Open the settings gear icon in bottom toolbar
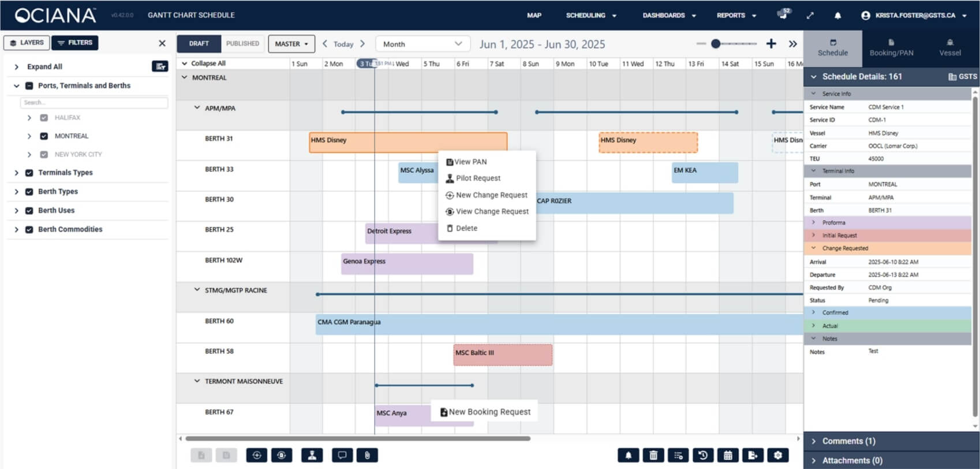Screen dimensions: 980x469 [778, 455]
